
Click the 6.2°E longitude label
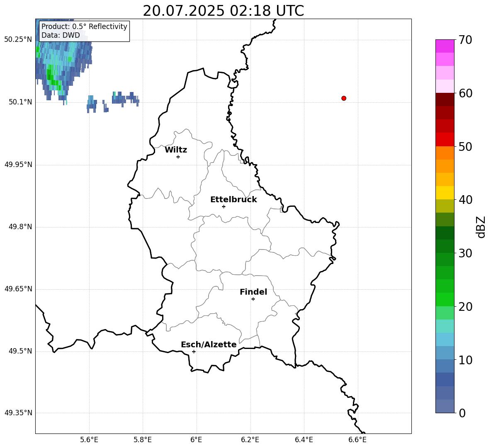pyautogui.click(x=250, y=440)
